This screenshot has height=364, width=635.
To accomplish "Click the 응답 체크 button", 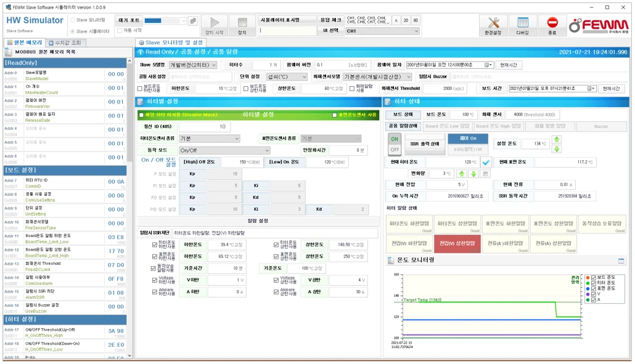I will (x=331, y=20).
